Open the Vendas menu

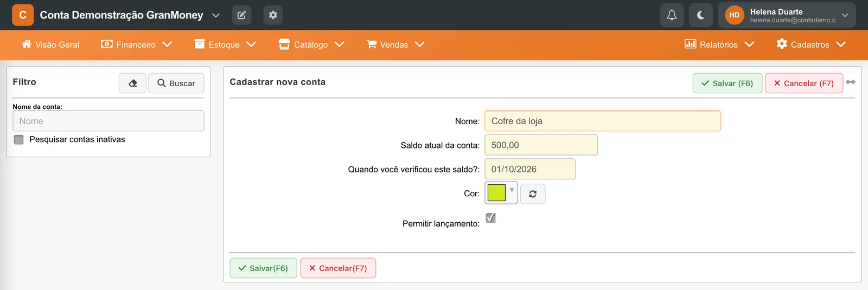[x=395, y=44]
